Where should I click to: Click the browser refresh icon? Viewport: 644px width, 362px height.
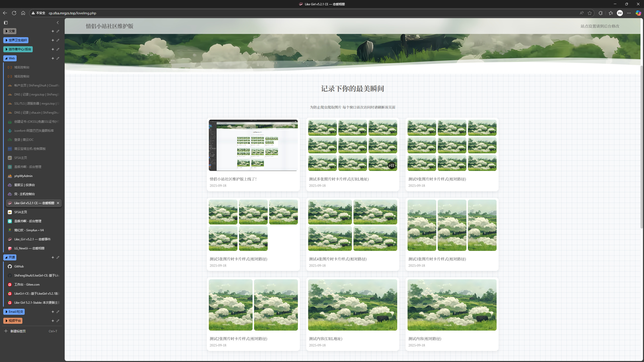14,13
